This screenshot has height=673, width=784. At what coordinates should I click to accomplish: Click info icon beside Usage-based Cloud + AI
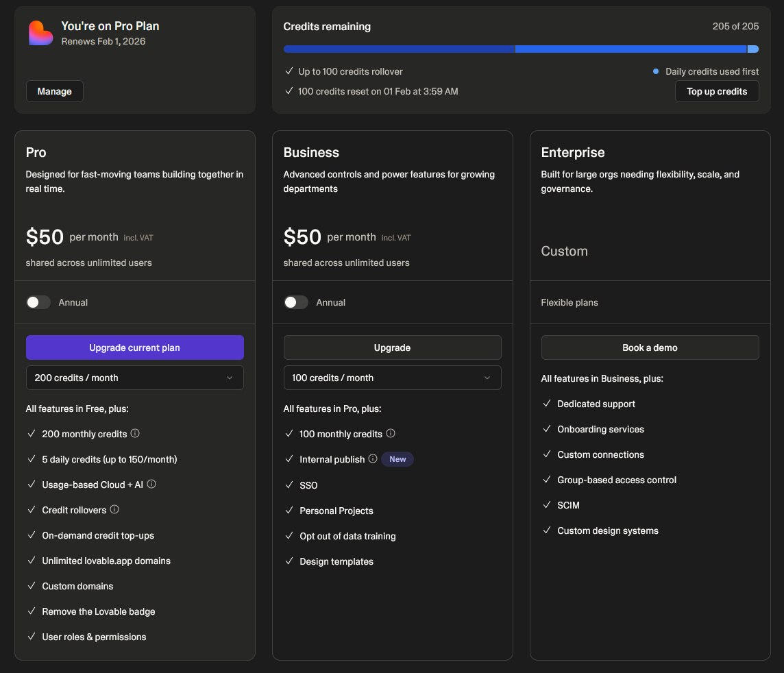151,485
